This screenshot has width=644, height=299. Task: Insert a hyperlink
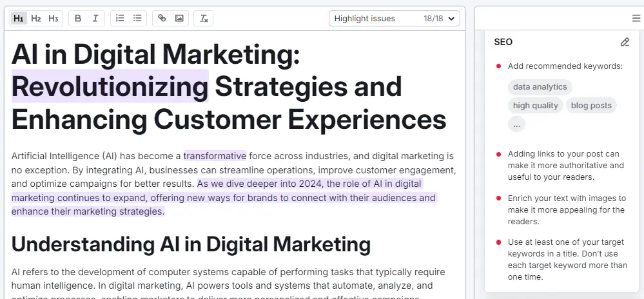click(x=162, y=19)
